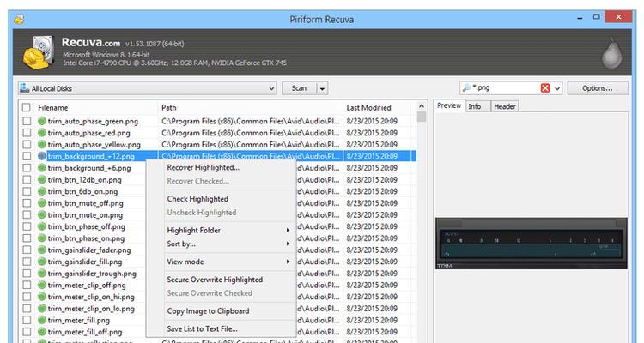Click the file list vertical scrollbar thumb
Screen dimensions: 644x343
pyautogui.click(x=422, y=117)
